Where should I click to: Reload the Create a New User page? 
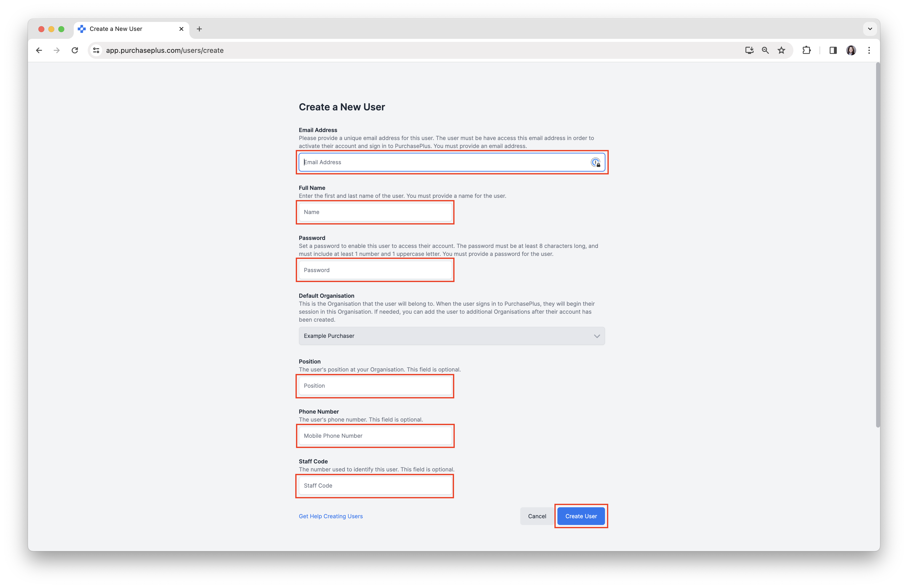click(75, 50)
